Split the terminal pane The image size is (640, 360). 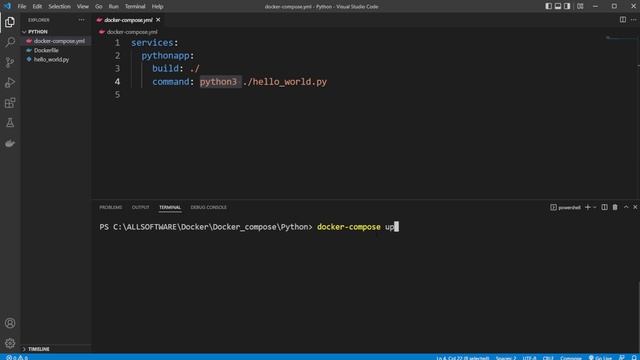(x=604, y=207)
